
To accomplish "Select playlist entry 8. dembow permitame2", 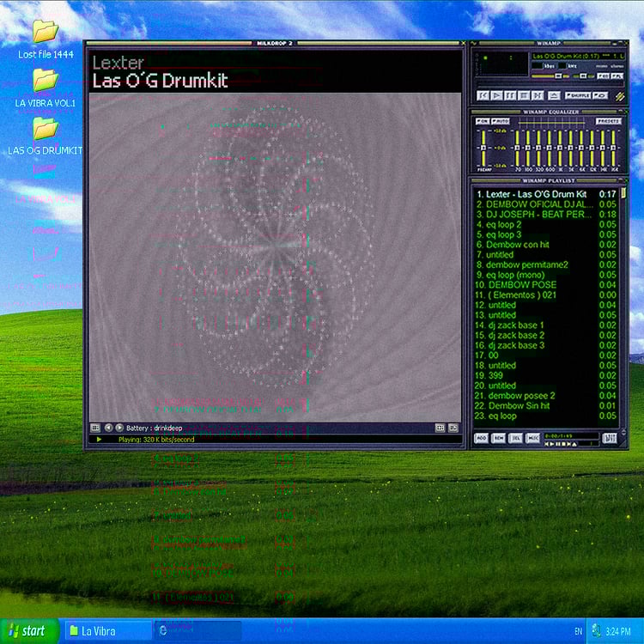I will coord(546,264).
